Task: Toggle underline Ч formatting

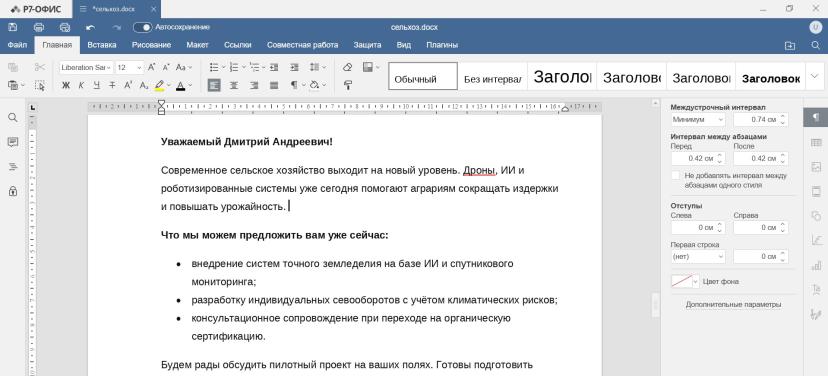Action: [97, 85]
